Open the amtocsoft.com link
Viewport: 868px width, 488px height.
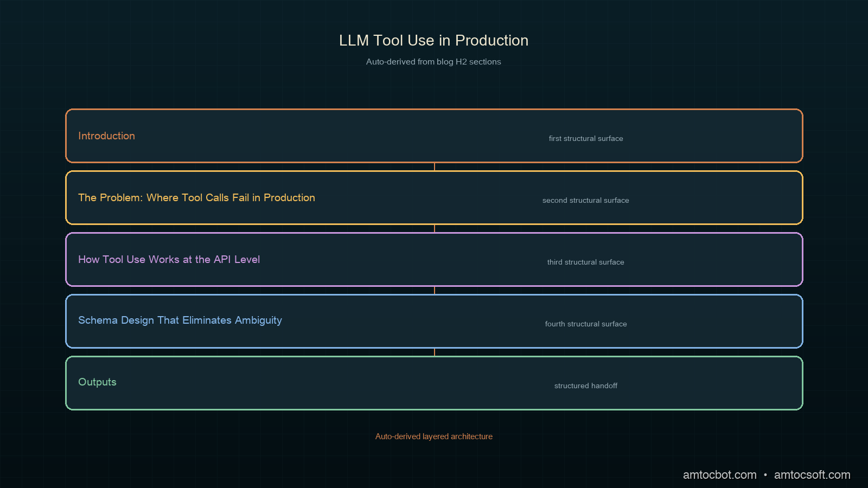click(812, 475)
